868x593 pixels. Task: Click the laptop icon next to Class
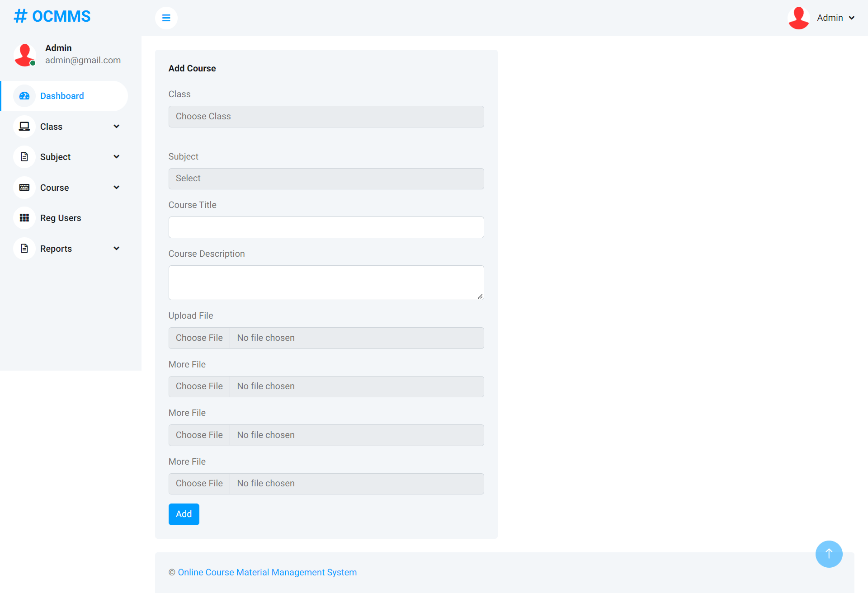(x=24, y=126)
